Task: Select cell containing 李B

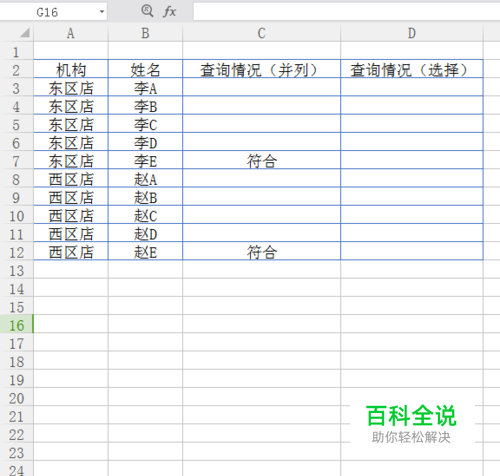Action: point(145,106)
